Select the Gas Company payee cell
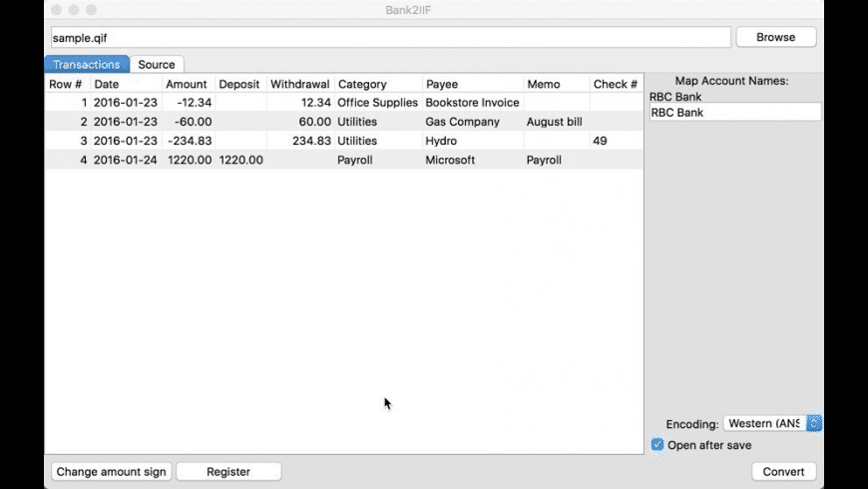Viewport: 868px width, 489px height. (472, 122)
